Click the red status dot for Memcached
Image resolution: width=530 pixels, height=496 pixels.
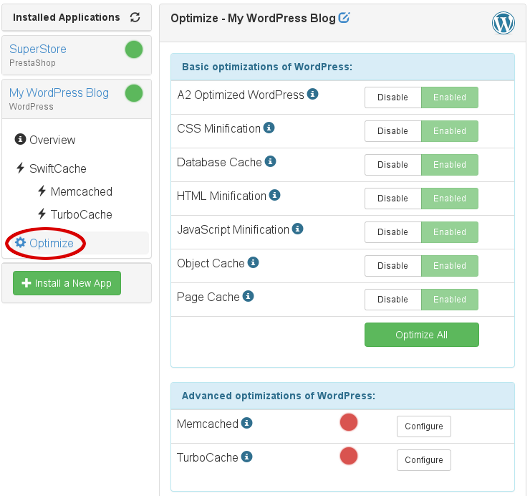pos(348,422)
